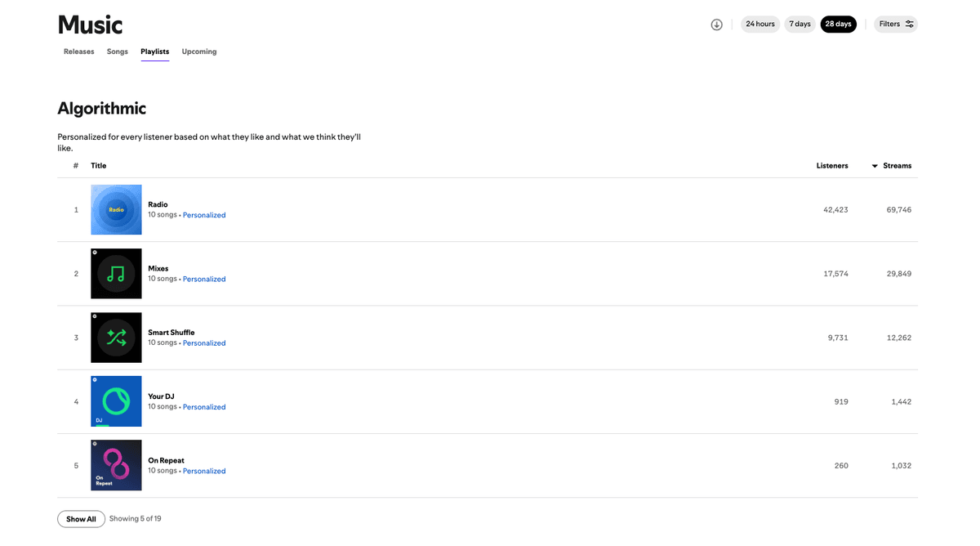Open the Smart Shuffle cover thumbnail
The image size is (980, 546).
pyautogui.click(x=116, y=338)
